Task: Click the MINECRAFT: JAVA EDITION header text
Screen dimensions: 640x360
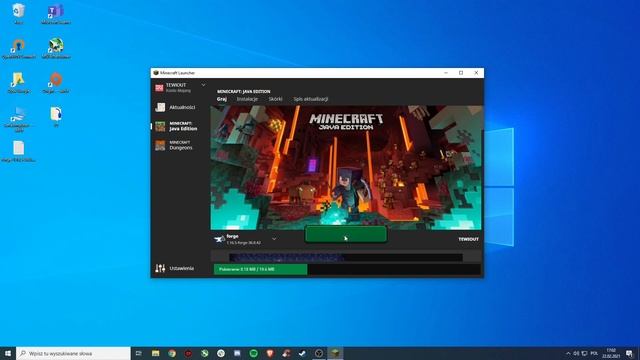Action: 244,91
